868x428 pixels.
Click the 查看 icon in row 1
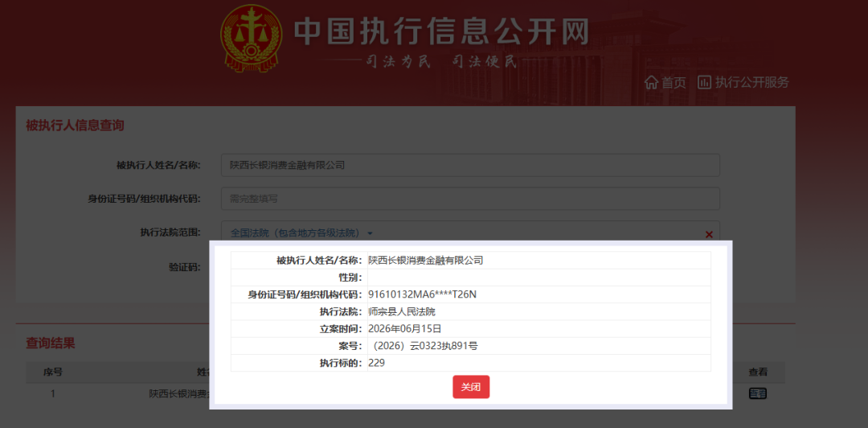coord(758,393)
